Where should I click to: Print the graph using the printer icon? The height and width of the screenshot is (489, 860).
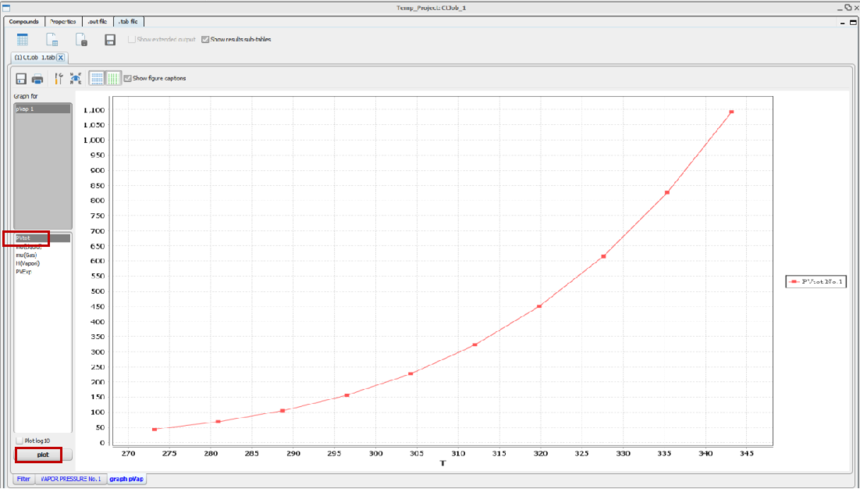tap(37, 78)
